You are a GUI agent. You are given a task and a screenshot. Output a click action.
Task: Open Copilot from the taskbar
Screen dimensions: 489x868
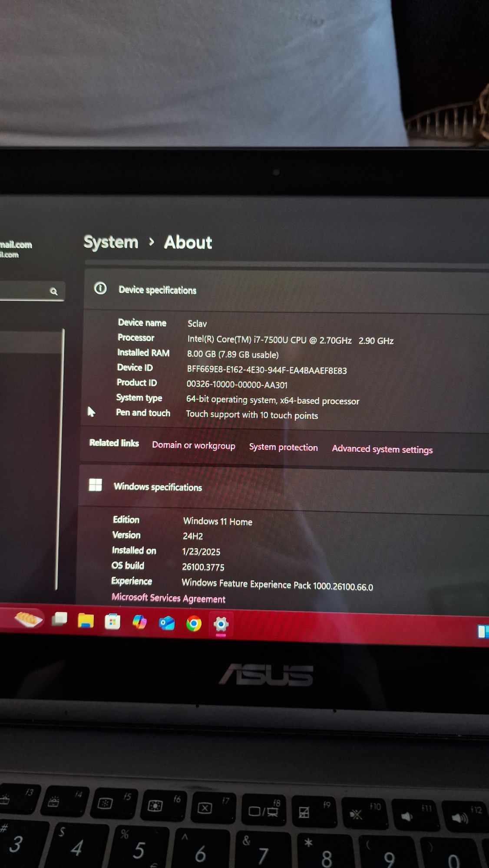(139, 622)
